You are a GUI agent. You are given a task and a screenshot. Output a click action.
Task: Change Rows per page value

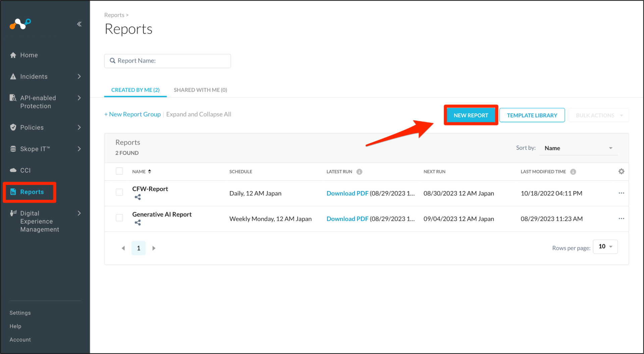click(605, 246)
